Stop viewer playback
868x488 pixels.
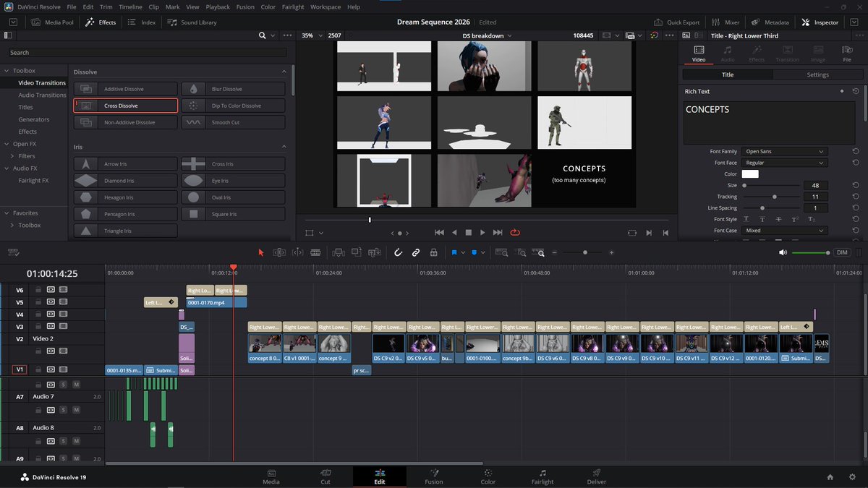[x=468, y=233]
